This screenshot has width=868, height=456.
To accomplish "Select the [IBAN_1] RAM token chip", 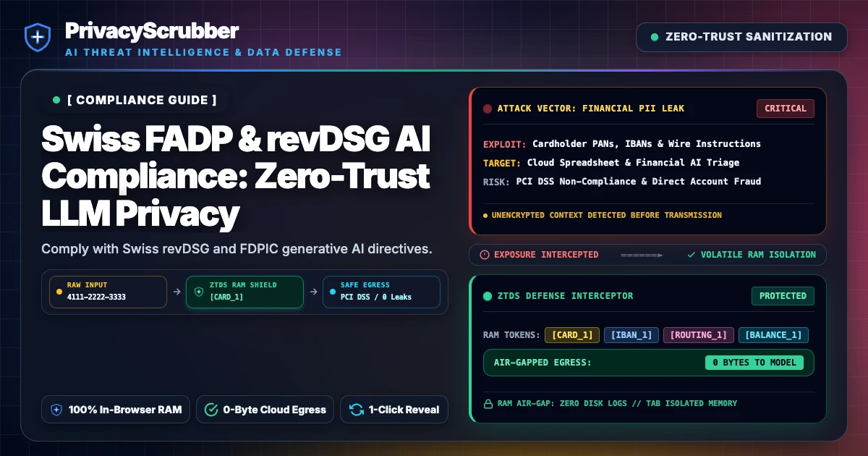I will point(631,335).
